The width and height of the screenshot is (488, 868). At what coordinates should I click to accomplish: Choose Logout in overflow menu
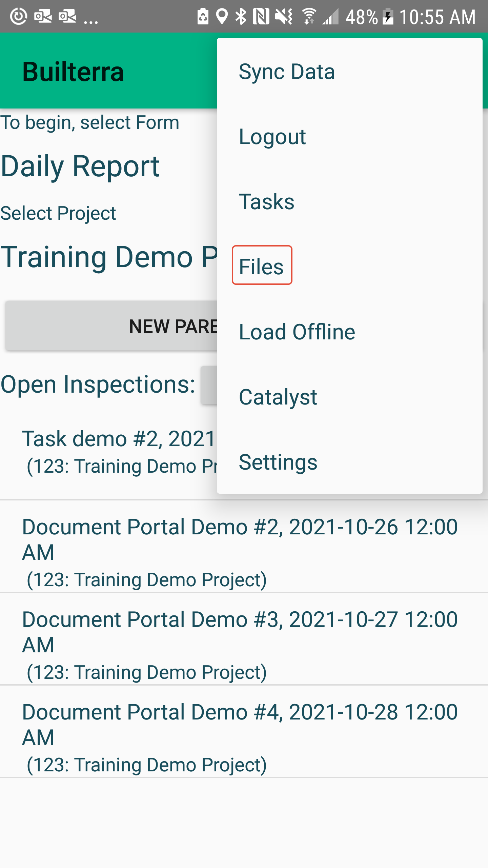pos(349,137)
